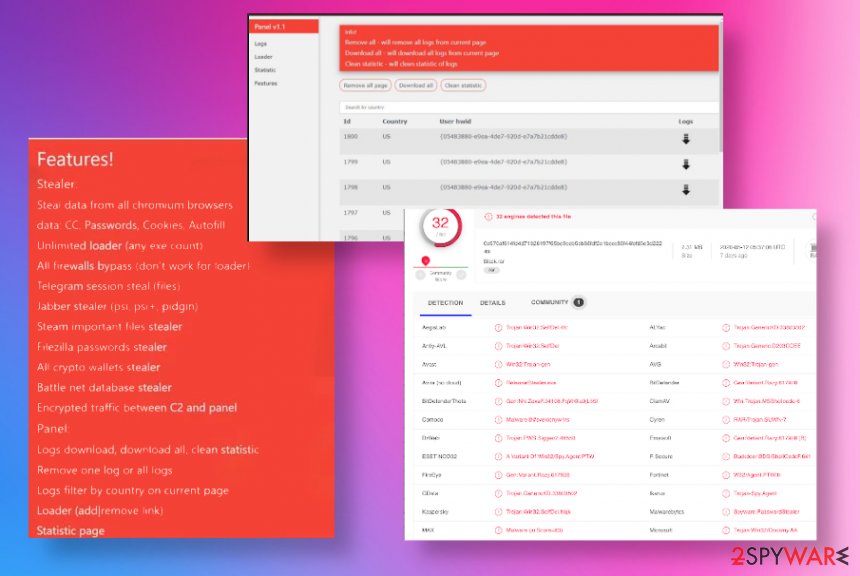
Task: Open the Detection tab
Action: point(445,303)
